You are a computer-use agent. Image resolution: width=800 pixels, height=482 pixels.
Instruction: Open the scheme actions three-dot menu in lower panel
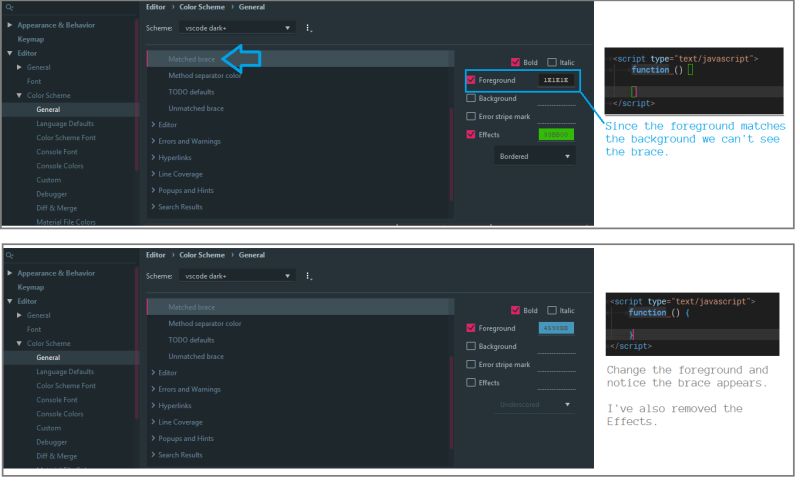pos(309,276)
